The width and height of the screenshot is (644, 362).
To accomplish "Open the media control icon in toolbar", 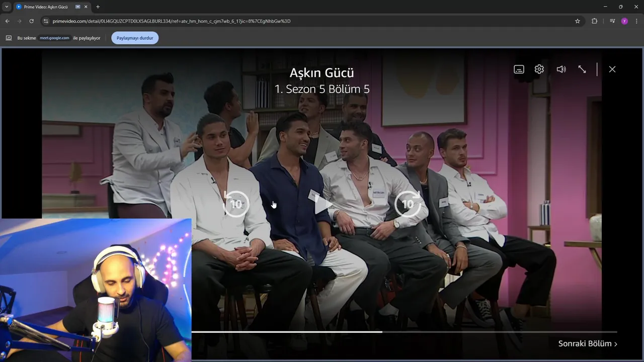I will coord(612,21).
